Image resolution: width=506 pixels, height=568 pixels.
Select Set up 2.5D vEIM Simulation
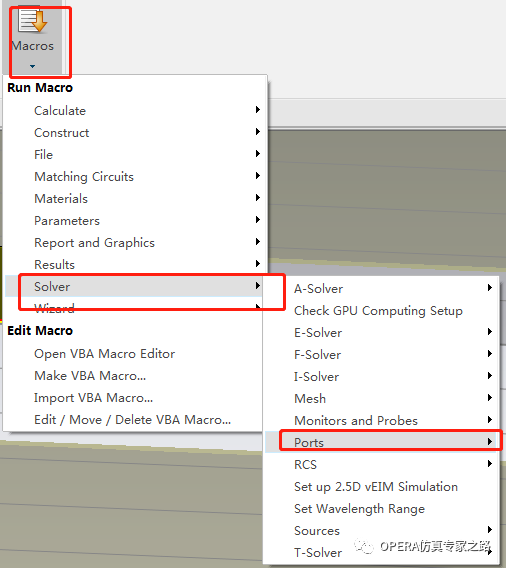pyautogui.click(x=376, y=487)
